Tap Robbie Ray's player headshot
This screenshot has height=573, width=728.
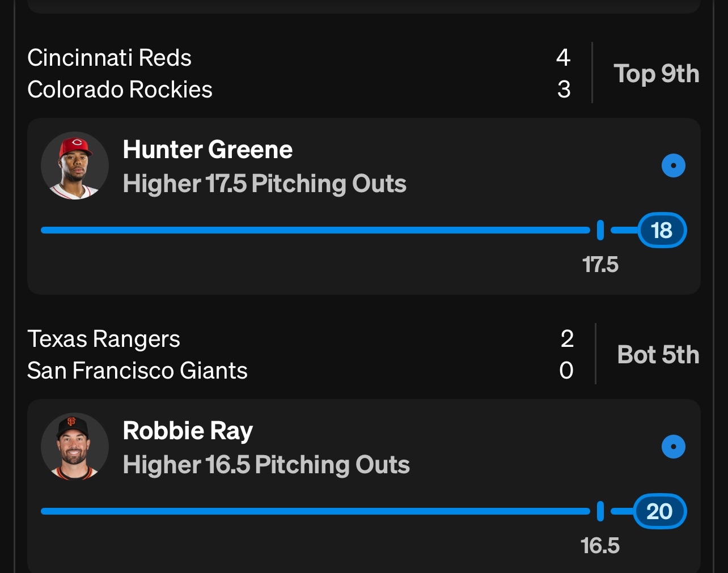tap(75, 447)
